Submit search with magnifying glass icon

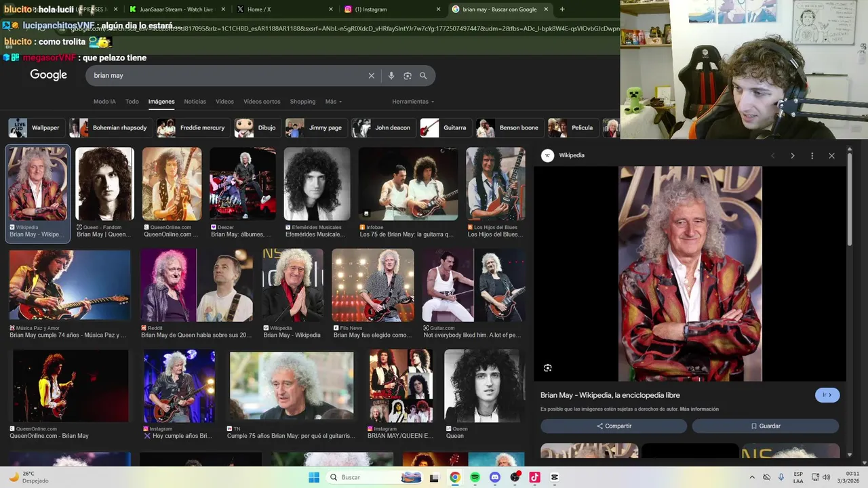click(x=423, y=76)
